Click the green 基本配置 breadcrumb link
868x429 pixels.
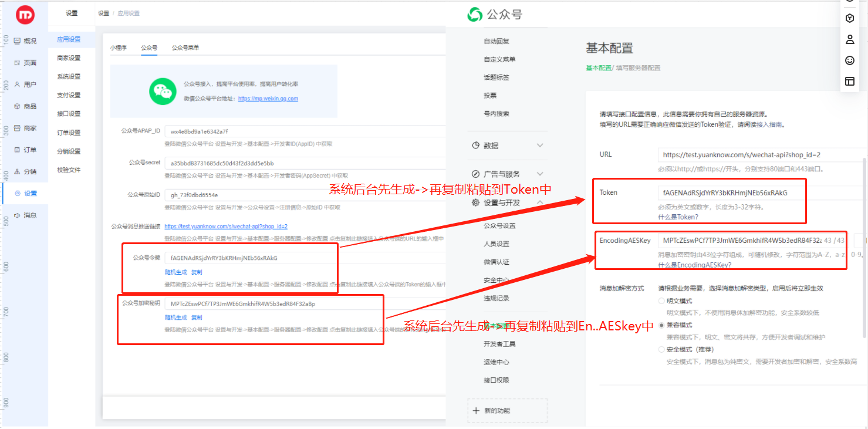pyautogui.click(x=597, y=68)
